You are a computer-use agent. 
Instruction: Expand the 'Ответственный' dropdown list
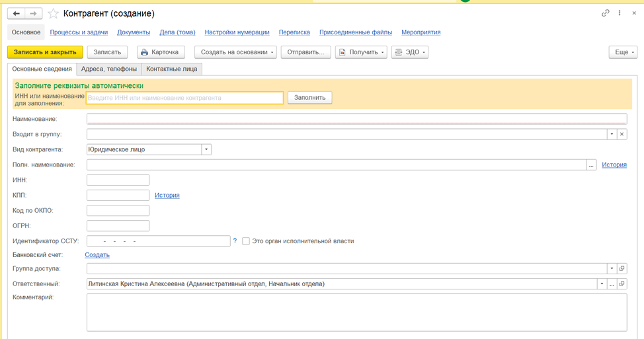[602, 284]
